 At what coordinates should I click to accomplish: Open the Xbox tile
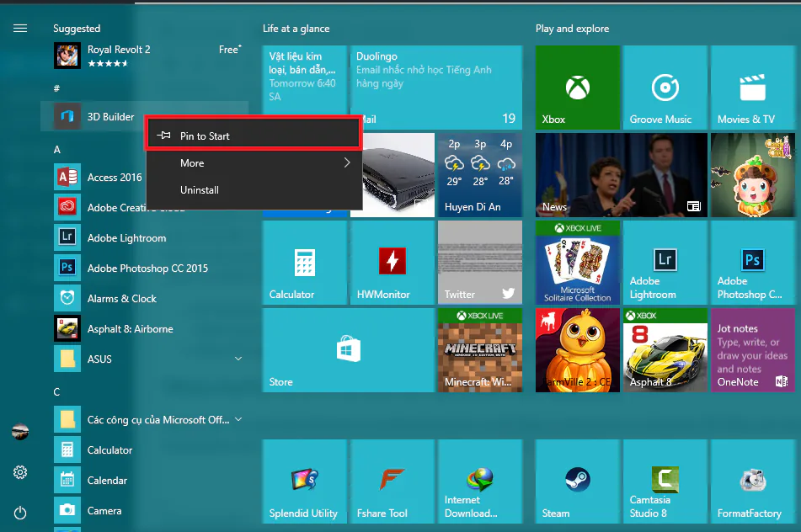[578, 88]
